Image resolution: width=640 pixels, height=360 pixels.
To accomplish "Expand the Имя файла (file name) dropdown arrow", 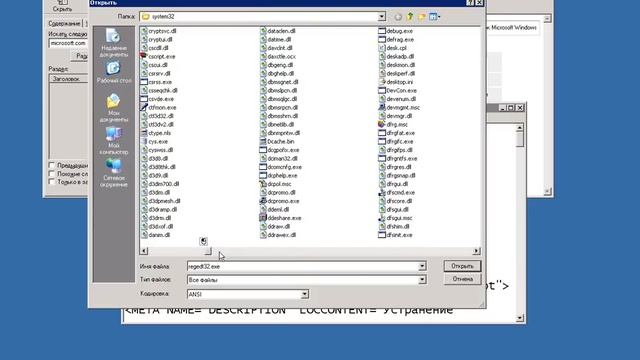I will (x=422, y=266).
